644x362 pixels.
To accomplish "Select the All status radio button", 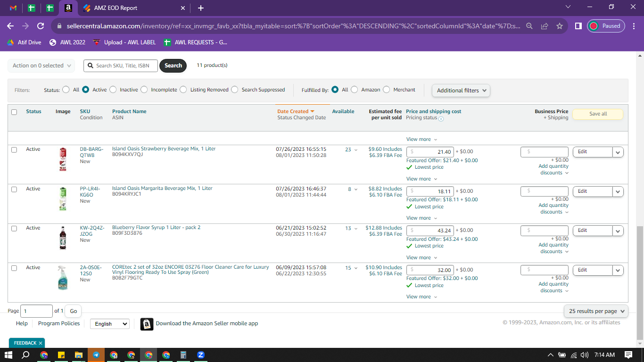I will click(65, 90).
